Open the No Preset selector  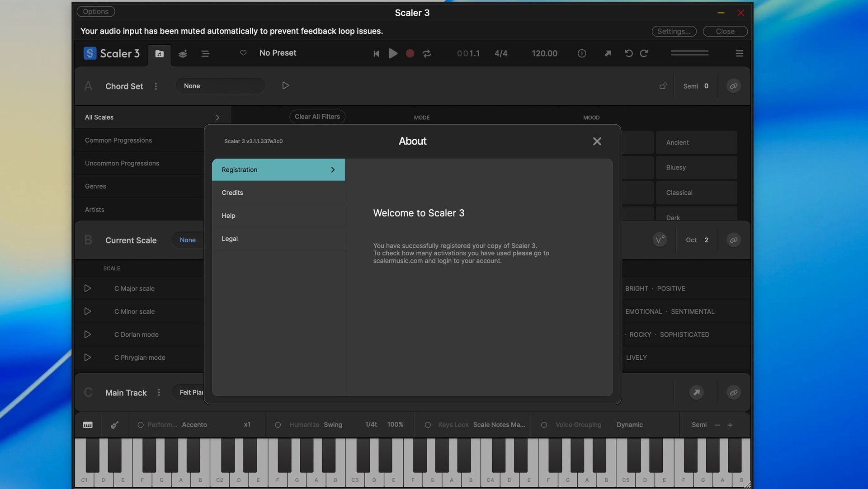(x=278, y=53)
